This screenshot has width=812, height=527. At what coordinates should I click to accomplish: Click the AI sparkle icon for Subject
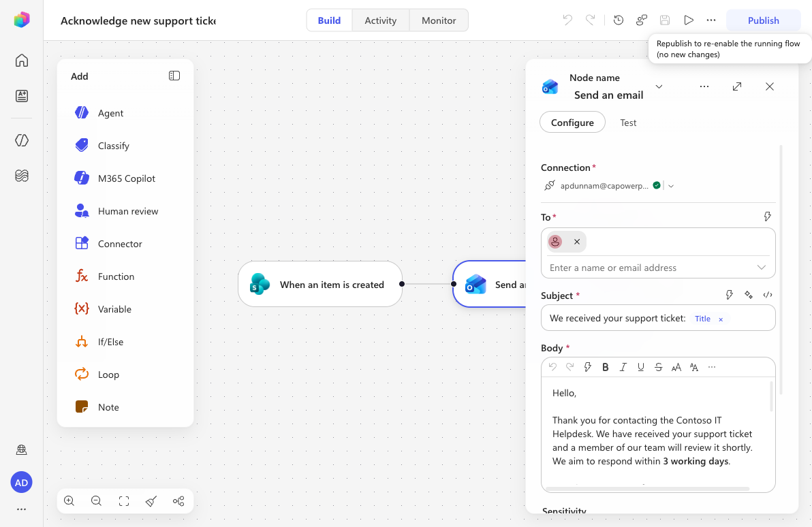(748, 295)
